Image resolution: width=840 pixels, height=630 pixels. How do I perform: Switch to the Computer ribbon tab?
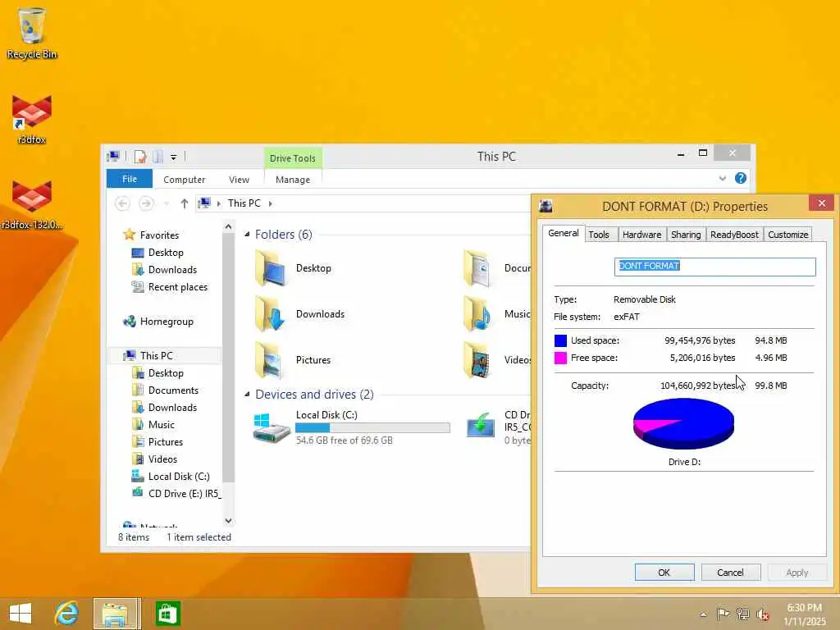[x=185, y=180]
